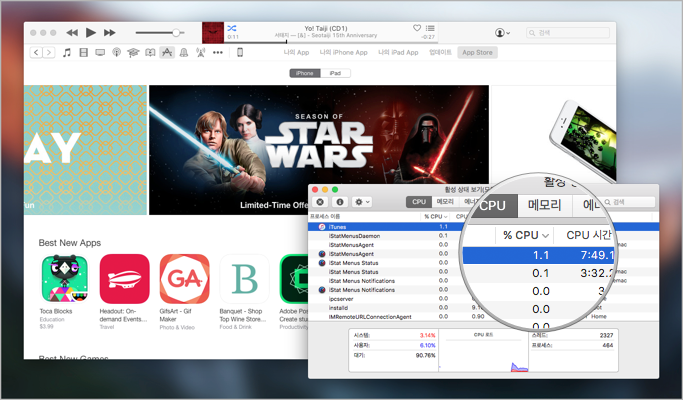Viewport: 683px width, 400px height.
Task: Click the song progress bar under the title
Action: click(330, 42)
